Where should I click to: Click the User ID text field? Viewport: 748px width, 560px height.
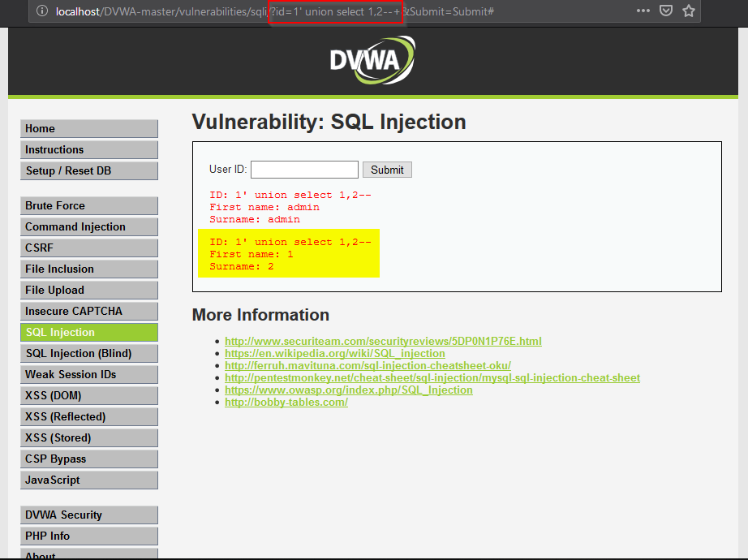pyautogui.click(x=304, y=170)
